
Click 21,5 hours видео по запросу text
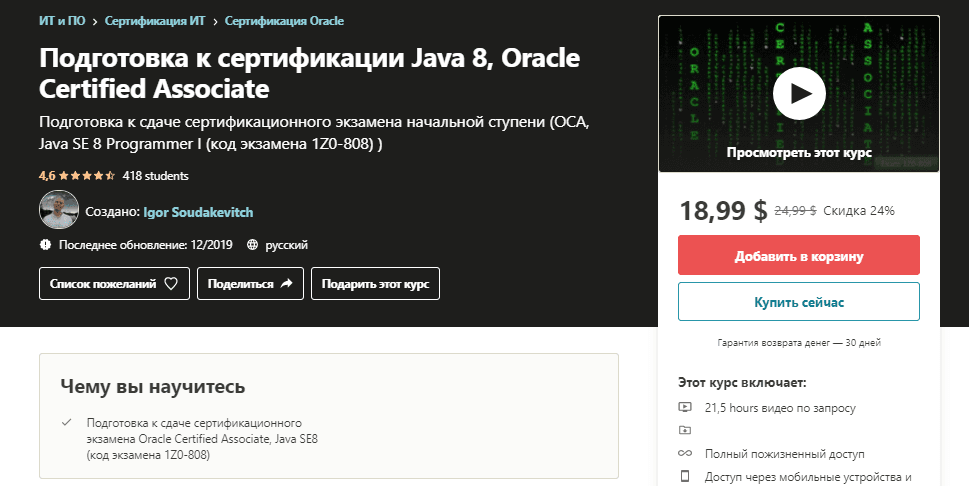(x=780, y=408)
